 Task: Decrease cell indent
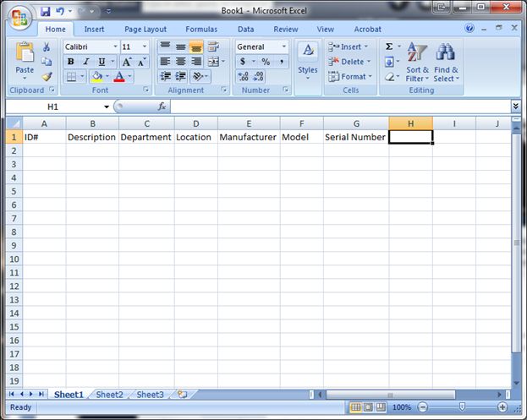pos(165,77)
